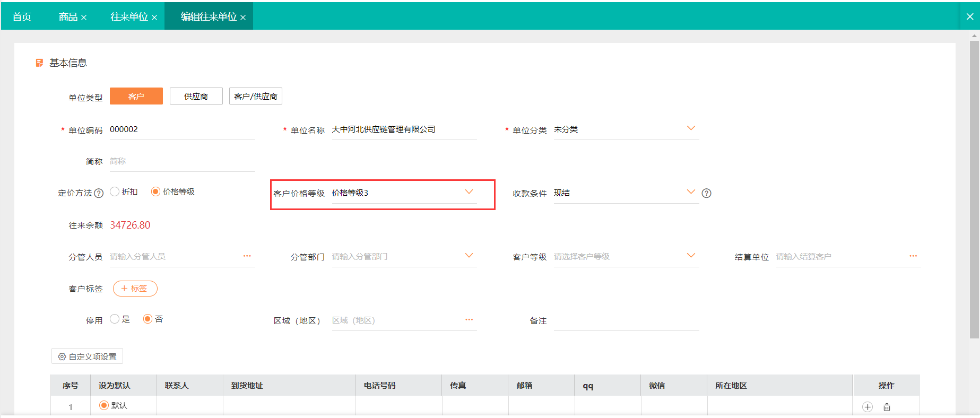Choose the 供应商 unit type button

tap(196, 96)
